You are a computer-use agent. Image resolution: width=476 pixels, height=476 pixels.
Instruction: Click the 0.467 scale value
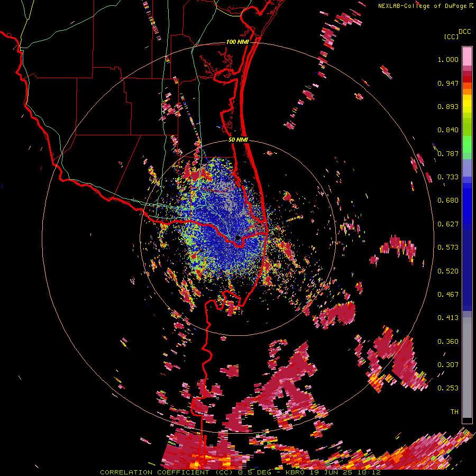(x=448, y=295)
